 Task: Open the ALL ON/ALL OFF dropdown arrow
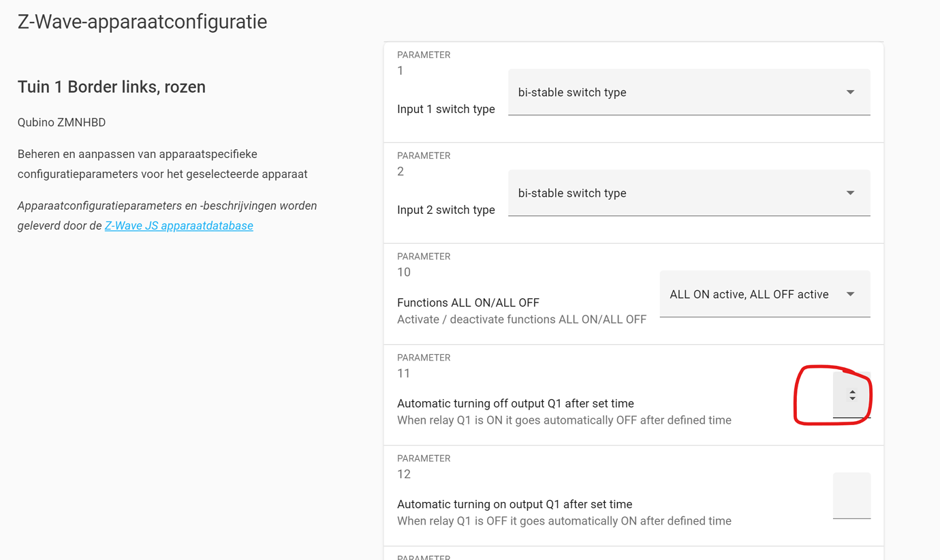(x=850, y=294)
